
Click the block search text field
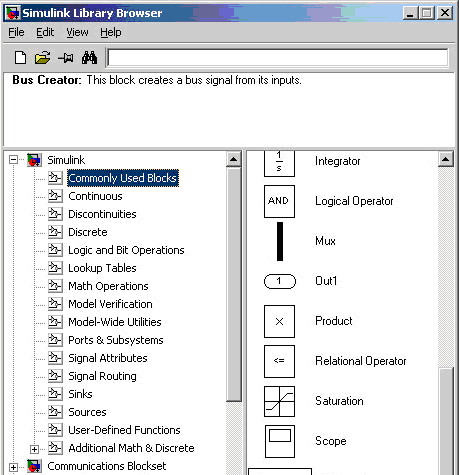pyautogui.click(x=278, y=58)
